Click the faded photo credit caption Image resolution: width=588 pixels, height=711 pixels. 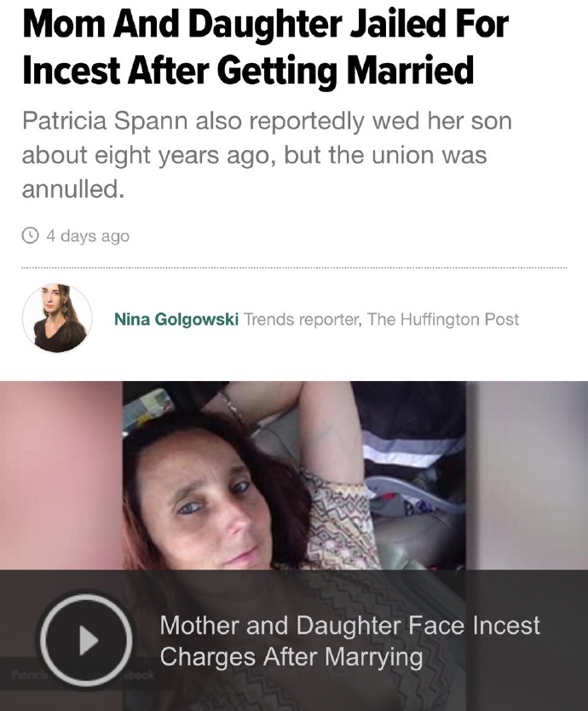tap(83, 674)
